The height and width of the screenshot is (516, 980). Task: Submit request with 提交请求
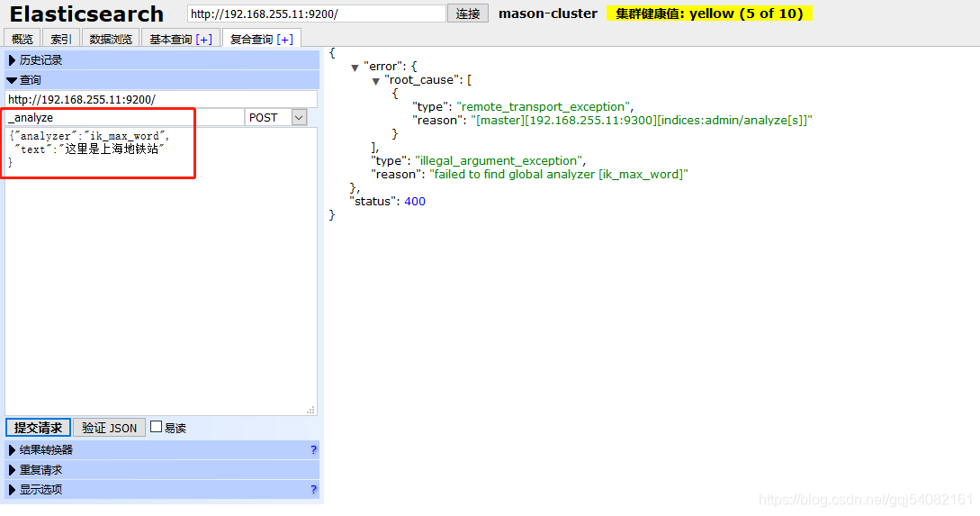click(38, 428)
